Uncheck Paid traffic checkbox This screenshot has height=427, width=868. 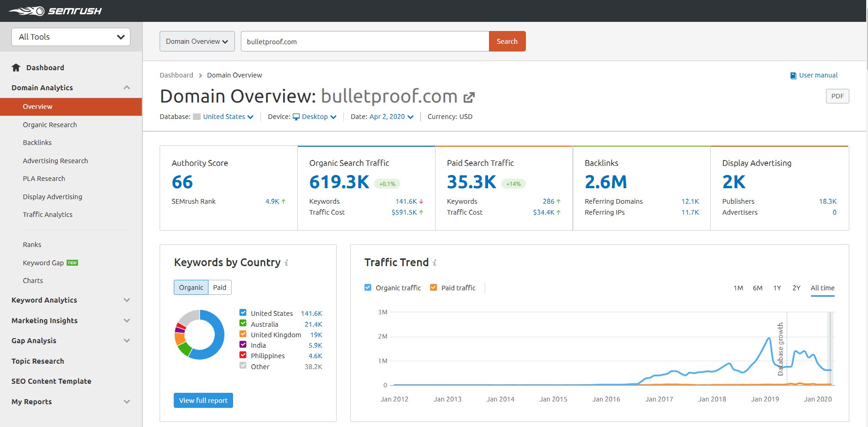point(434,288)
